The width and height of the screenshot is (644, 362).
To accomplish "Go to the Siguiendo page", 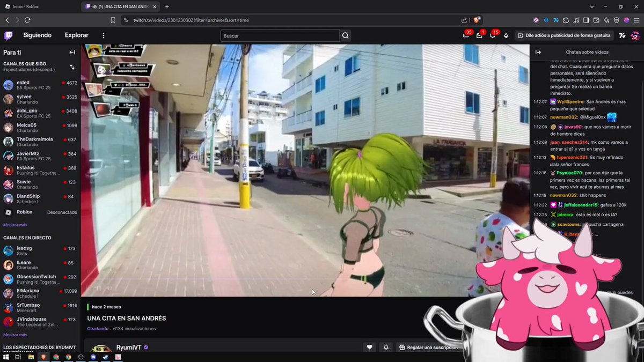I will (x=38, y=35).
